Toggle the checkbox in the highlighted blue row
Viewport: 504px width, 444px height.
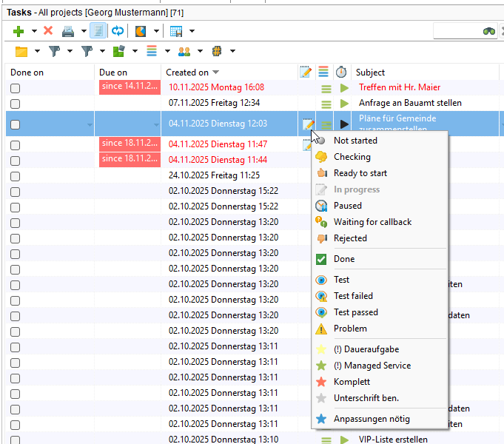coord(15,124)
